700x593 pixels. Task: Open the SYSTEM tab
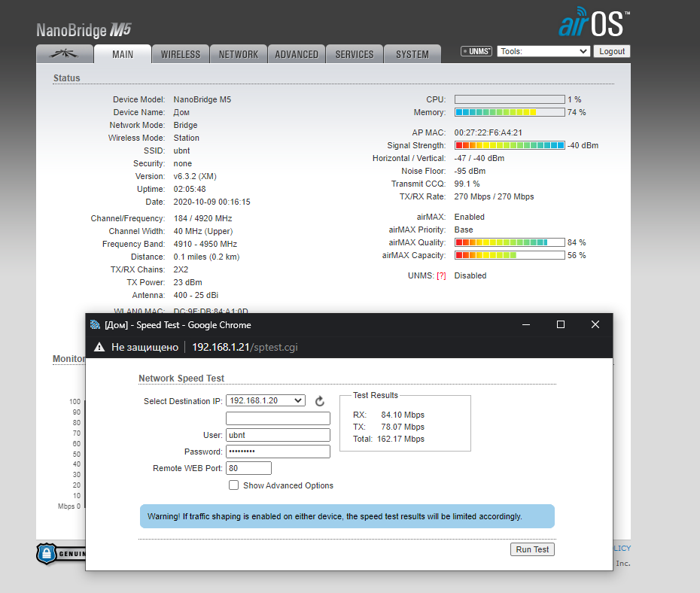[x=412, y=54]
